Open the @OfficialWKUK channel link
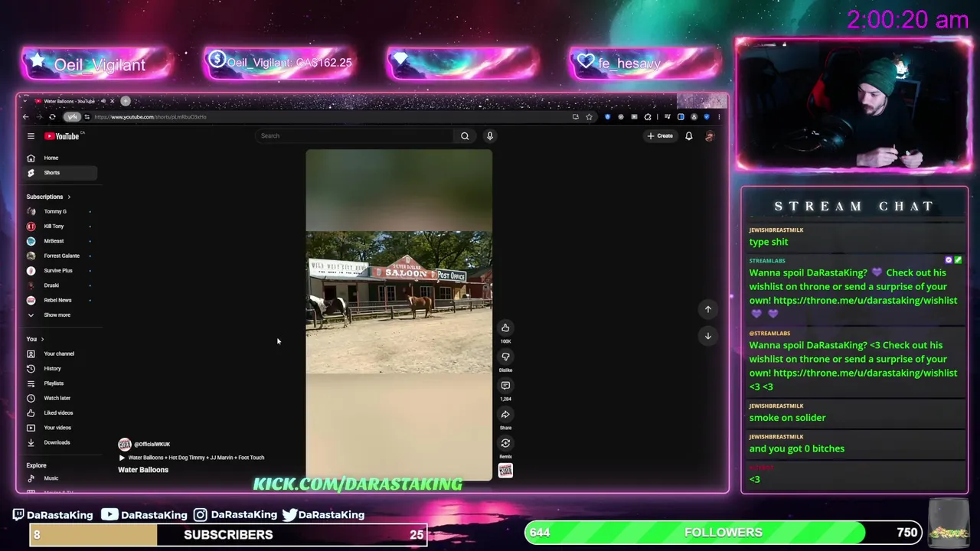This screenshot has height=551, width=980. click(152, 445)
